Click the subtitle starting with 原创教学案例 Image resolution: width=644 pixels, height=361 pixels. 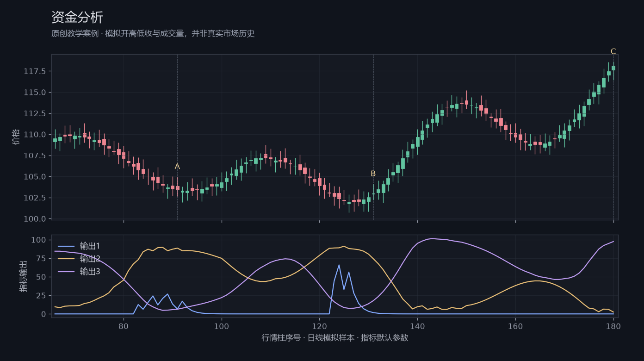(153, 34)
